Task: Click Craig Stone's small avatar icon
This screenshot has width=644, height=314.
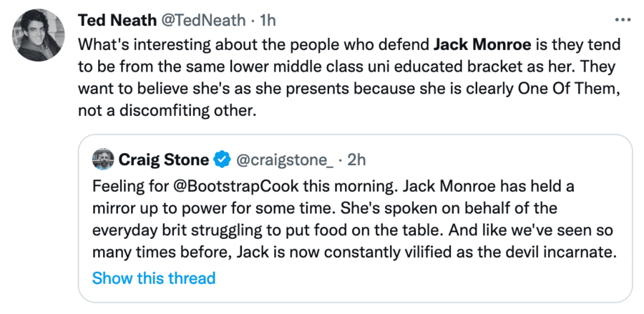Action: click(103, 160)
